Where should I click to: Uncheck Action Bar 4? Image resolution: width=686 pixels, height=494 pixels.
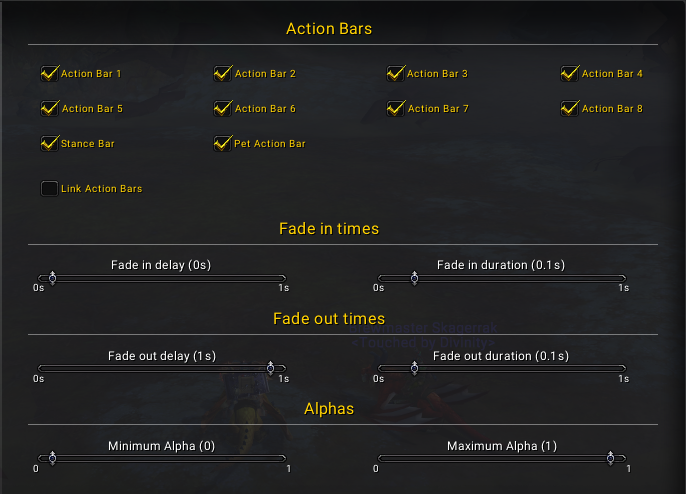570,74
